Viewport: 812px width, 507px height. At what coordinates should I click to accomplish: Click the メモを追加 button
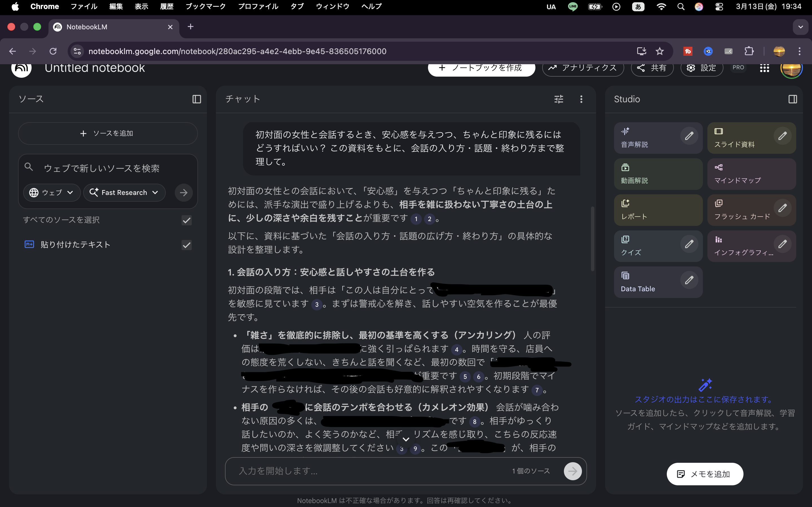705,474
